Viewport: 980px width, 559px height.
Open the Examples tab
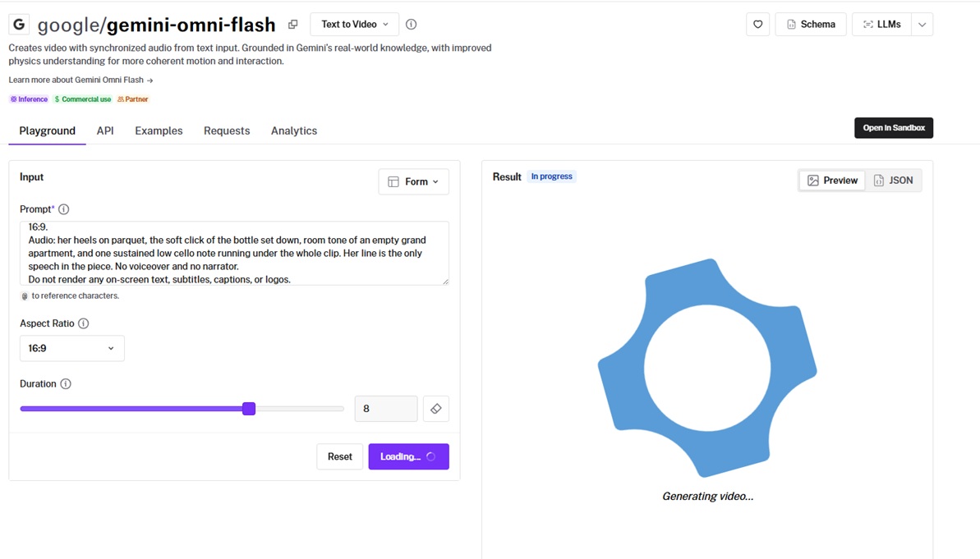(159, 131)
